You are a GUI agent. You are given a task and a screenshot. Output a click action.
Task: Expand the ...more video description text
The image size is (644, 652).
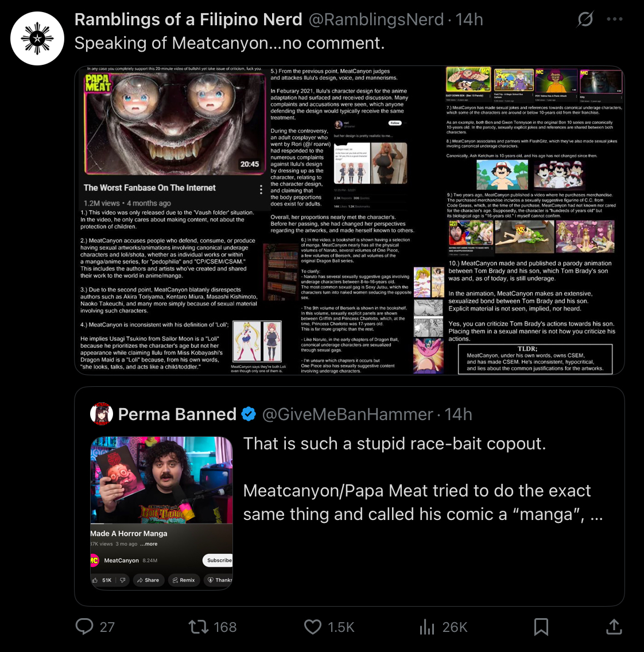coord(149,544)
